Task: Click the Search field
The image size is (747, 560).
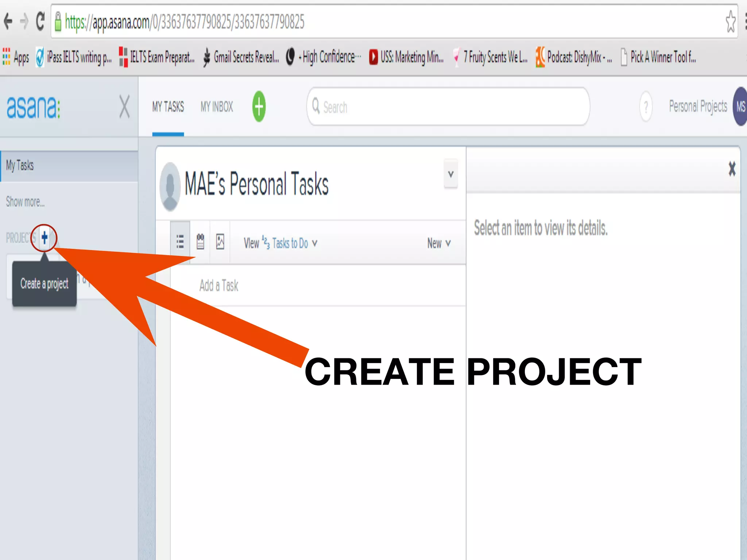Action: 448,106
